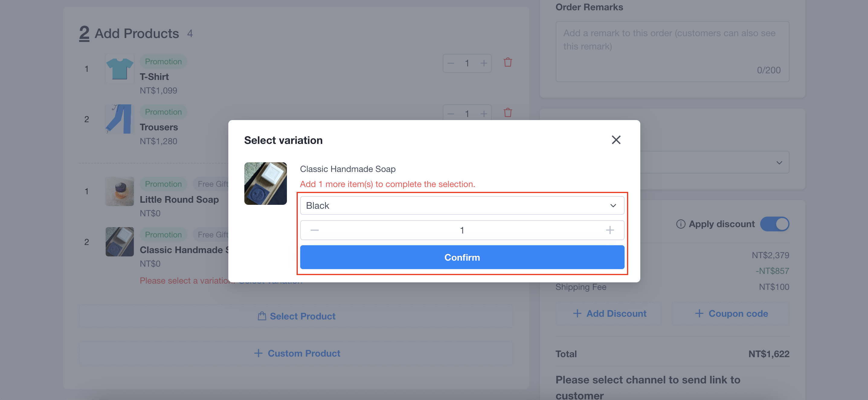Click the Add Discount button
Image resolution: width=868 pixels, height=400 pixels.
[x=609, y=313]
